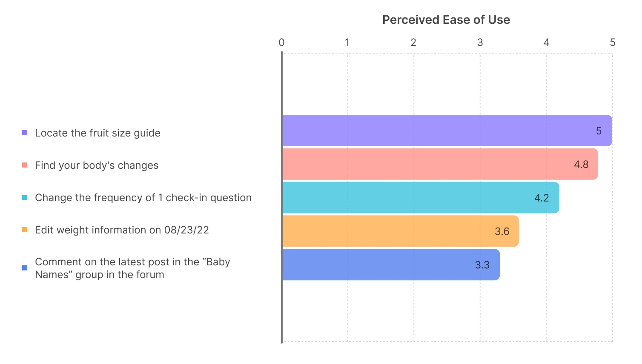This screenshot has height=364, width=642.
Task: Click the teal check-in question legend swatch
Action: [25, 198]
